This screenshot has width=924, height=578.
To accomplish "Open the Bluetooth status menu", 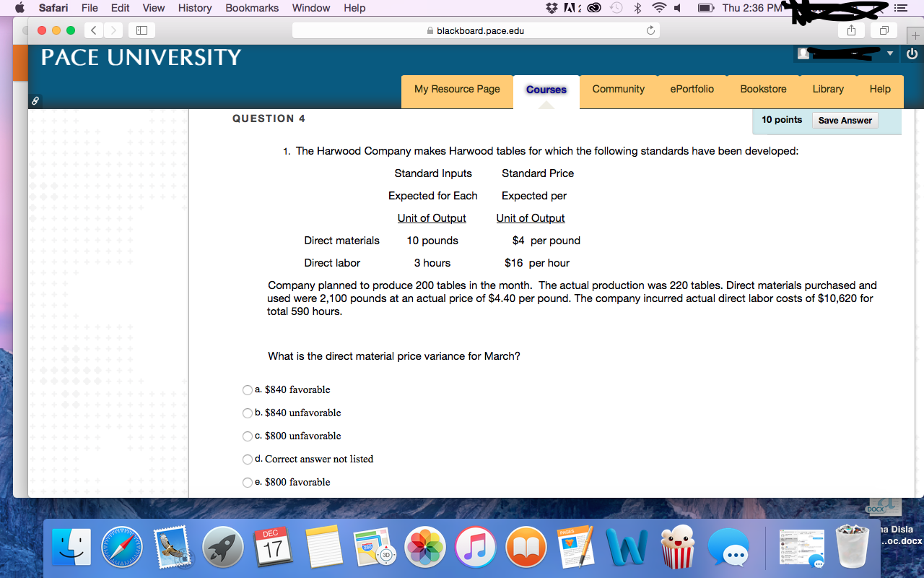I will pyautogui.click(x=637, y=8).
